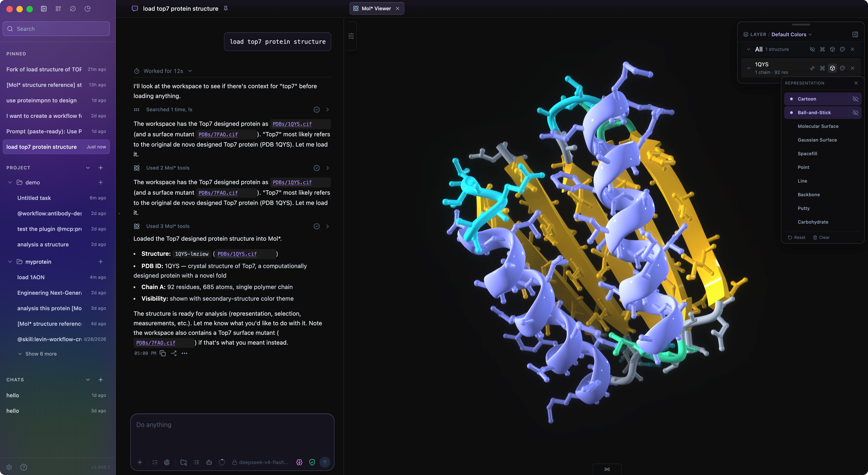Screen dimensions: 868x475
Task: Open the history clock icon
Action: 73,9
